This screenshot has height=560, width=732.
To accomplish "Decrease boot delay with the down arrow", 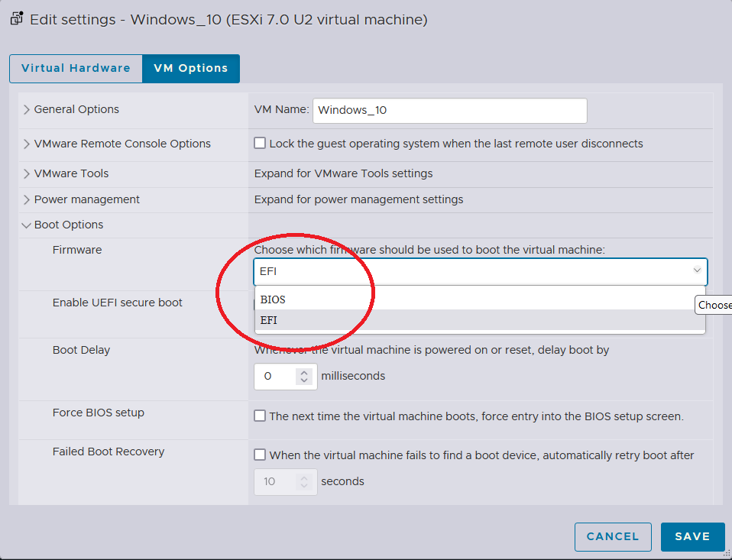I will tap(304, 380).
